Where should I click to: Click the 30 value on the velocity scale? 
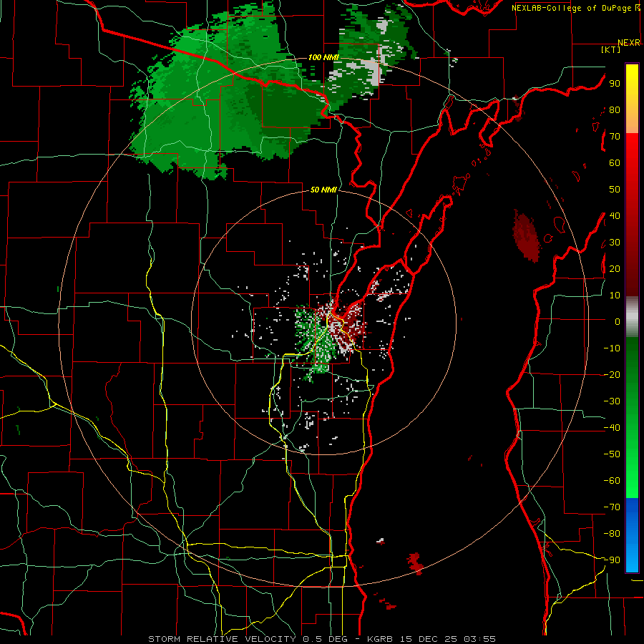point(615,243)
